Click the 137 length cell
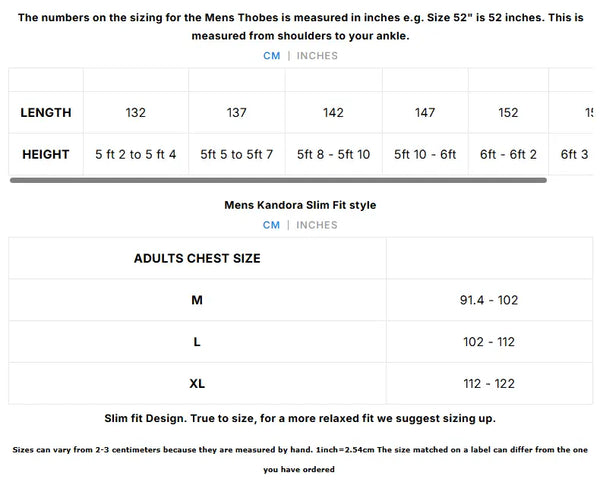Viewport: 600px width, 482px height. tap(237, 113)
